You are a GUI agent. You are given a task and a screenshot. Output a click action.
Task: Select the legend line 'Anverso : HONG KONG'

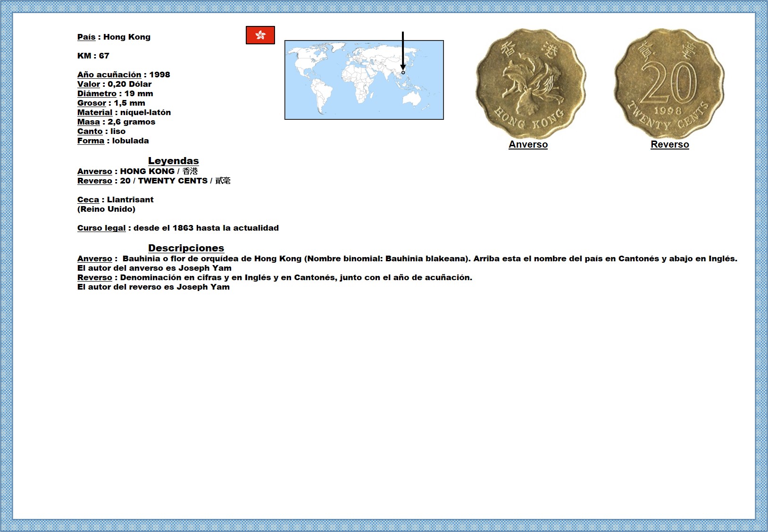pyautogui.click(x=138, y=171)
